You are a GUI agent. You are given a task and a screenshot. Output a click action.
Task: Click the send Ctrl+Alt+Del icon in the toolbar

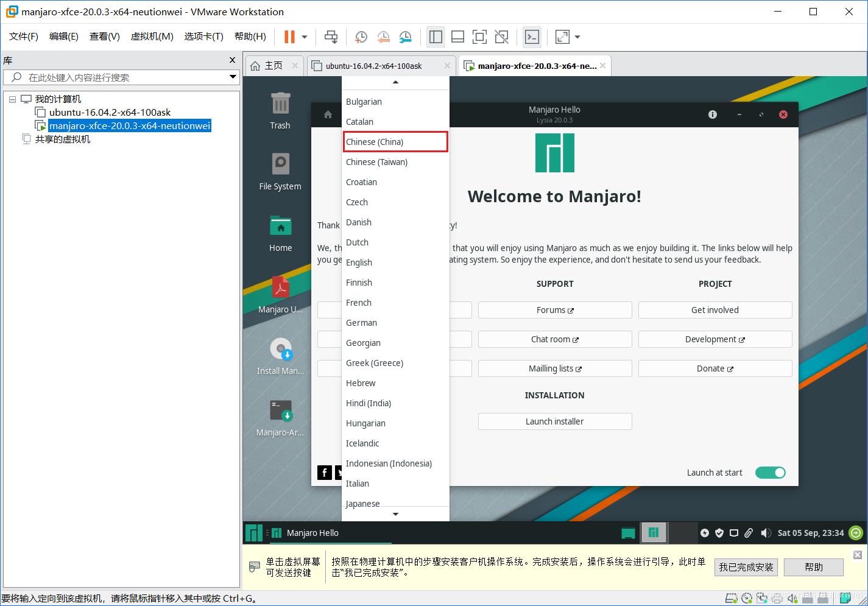[331, 37]
